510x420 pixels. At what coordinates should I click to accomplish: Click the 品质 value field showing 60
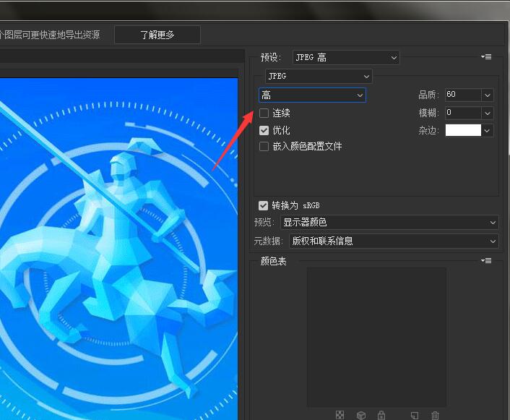[x=462, y=95]
